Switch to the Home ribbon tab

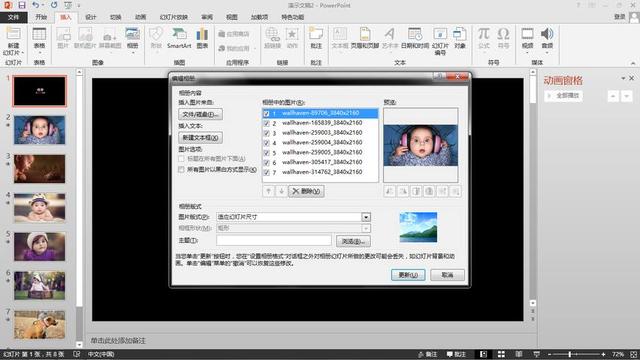click(x=41, y=17)
